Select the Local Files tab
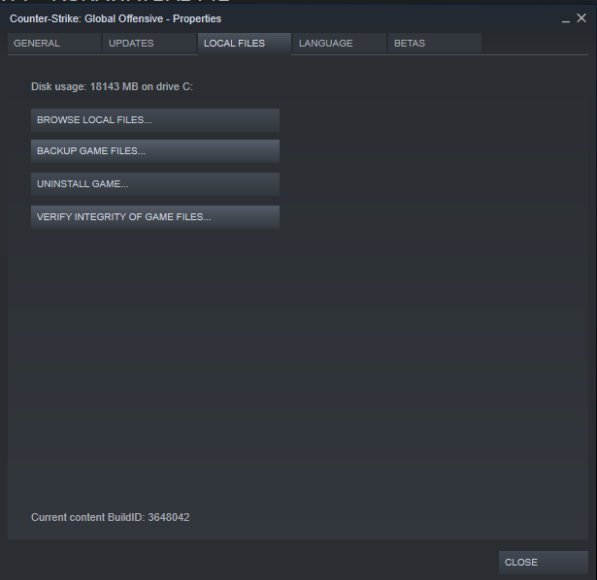 pyautogui.click(x=244, y=43)
